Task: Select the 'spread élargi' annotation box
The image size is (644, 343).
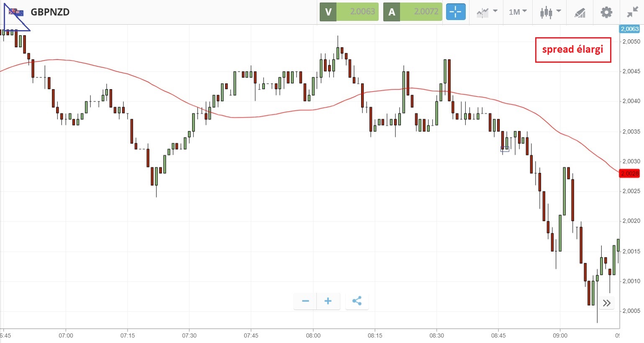Action: click(x=573, y=50)
